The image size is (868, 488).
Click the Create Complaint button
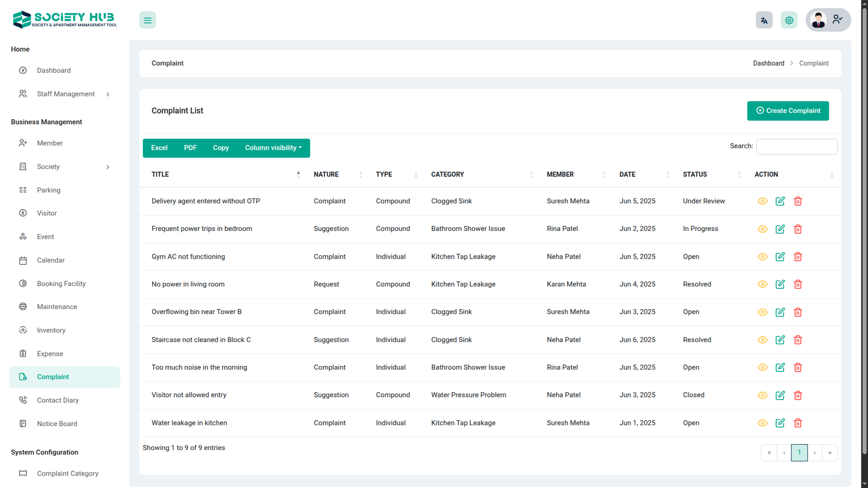(x=788, y=111)
